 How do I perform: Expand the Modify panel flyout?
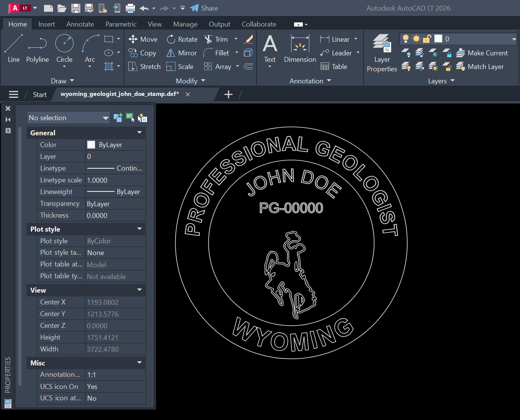[x=191, y=81]
